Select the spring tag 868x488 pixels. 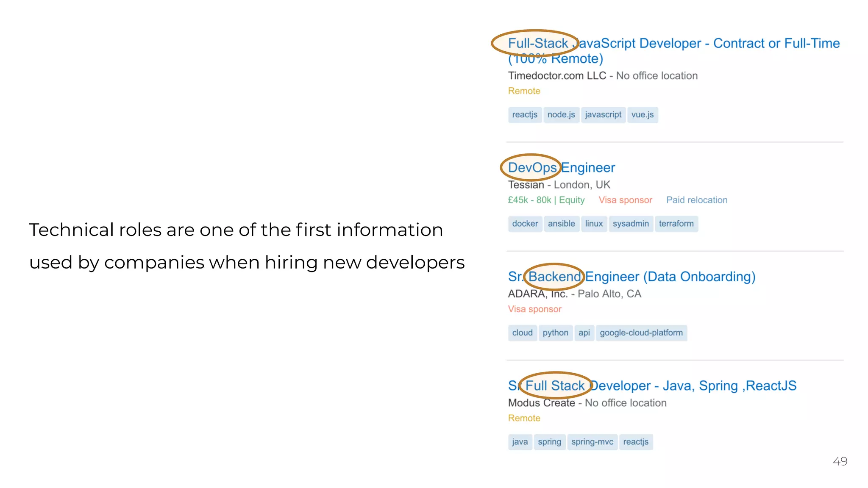point(550,442)
